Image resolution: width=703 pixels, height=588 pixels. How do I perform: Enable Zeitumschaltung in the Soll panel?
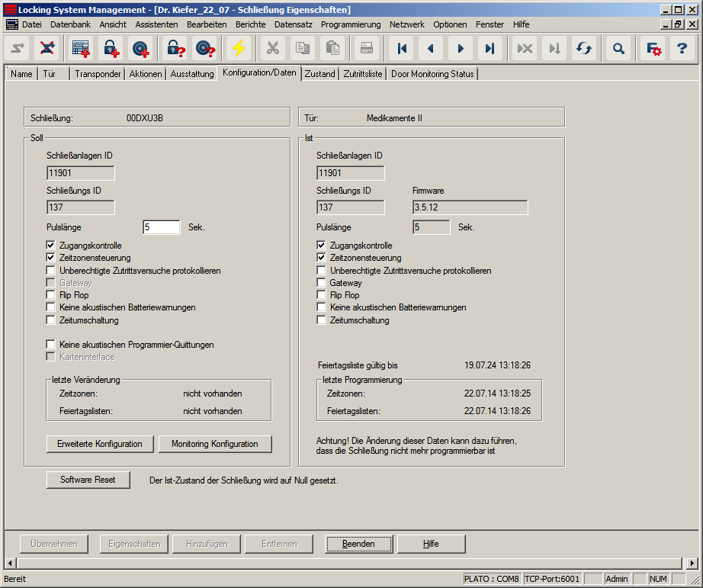click(x=51, y=320)
